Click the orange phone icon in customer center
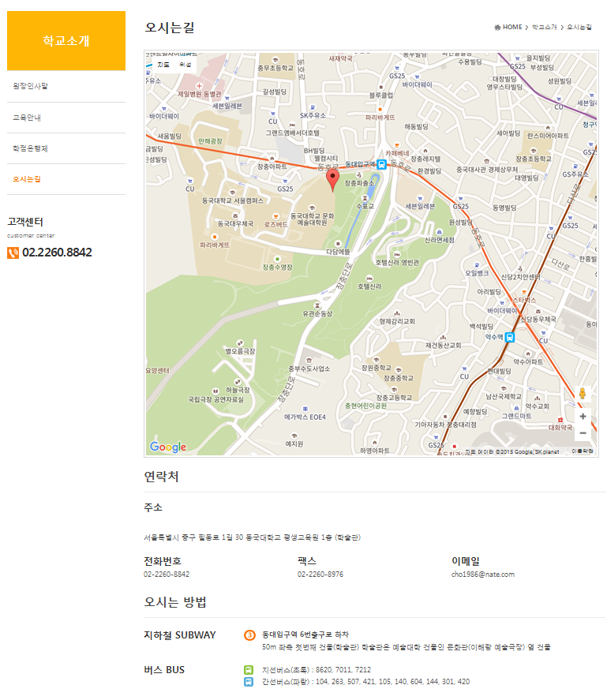Image resolution: width=607 pixels, height=700 pixels. 13,253
